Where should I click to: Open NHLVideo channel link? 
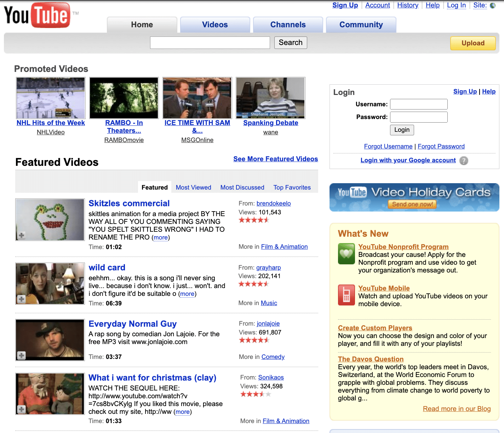click(x=51, y=132)
